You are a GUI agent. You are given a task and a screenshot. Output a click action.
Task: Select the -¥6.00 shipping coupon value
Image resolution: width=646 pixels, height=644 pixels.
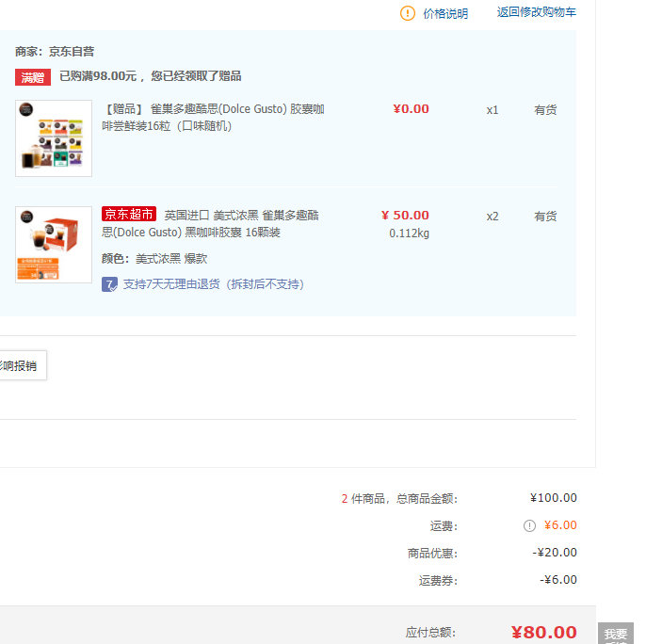click(558, 580)
